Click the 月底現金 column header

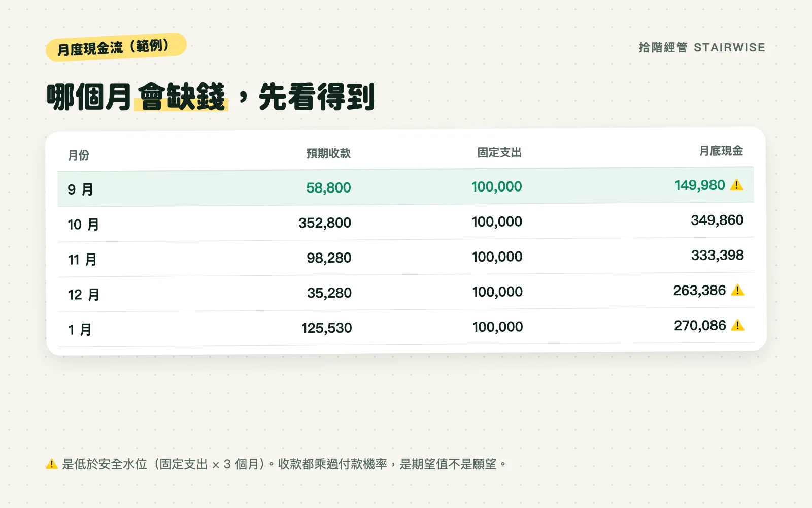[721, 151]
